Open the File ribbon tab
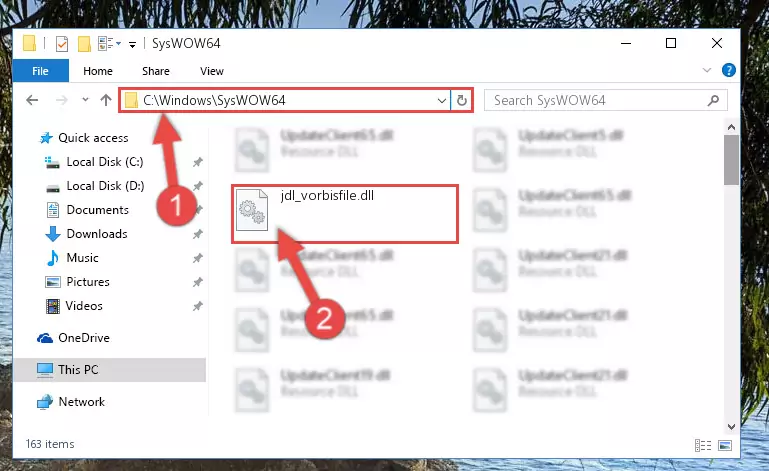This screenshot has width=769, height=471. (40, 71)
